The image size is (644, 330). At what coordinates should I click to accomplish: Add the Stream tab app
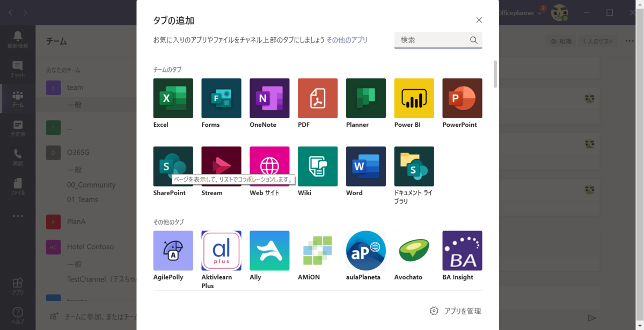point(221,167)
